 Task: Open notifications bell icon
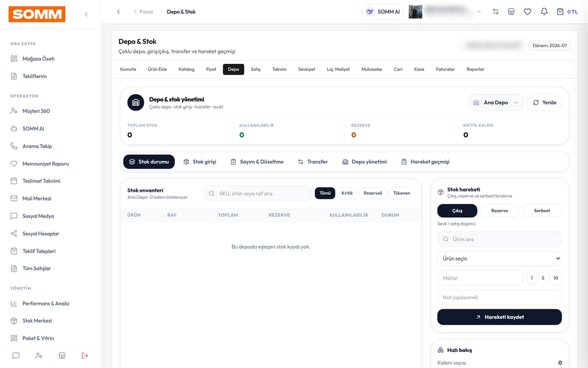coord(544,11)
